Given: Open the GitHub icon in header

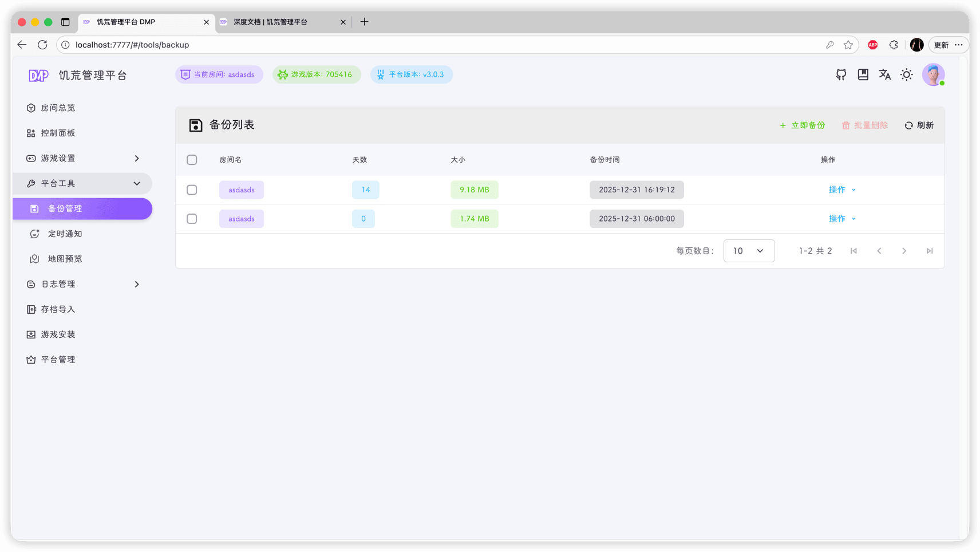Looking at the screenshot, I should point(841,74).
